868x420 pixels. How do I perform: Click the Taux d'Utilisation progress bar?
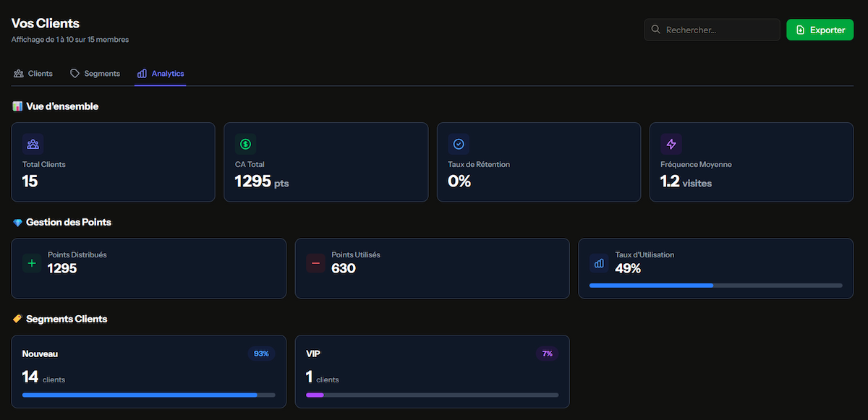715,286
